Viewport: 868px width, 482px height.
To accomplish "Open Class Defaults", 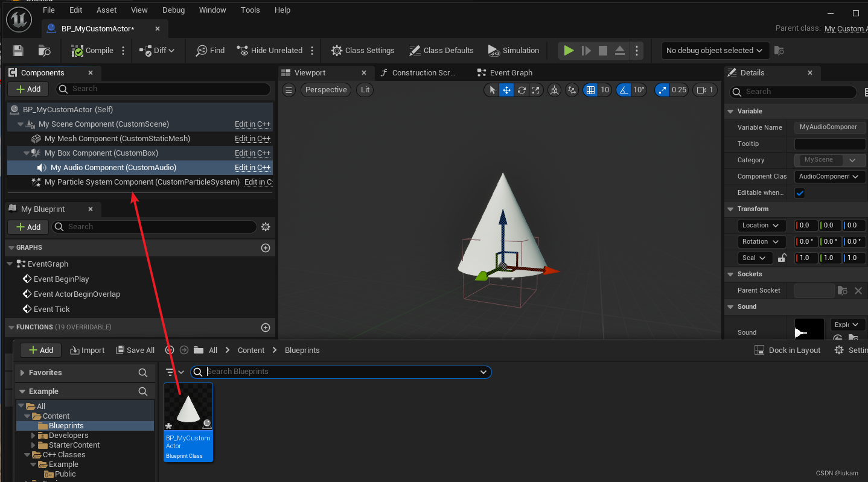I will 441,51.
